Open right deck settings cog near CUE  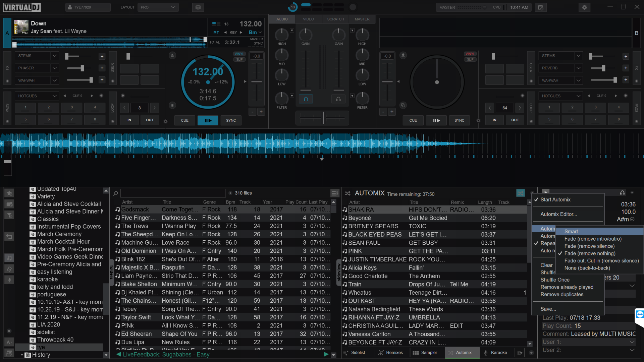tap(478, 121)
